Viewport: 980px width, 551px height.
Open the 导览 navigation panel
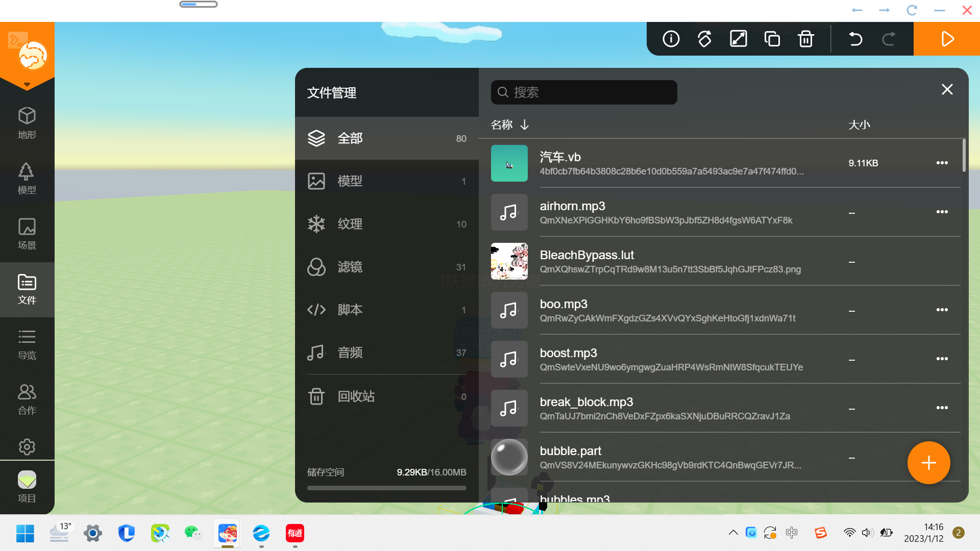click(x=27, y=344)
